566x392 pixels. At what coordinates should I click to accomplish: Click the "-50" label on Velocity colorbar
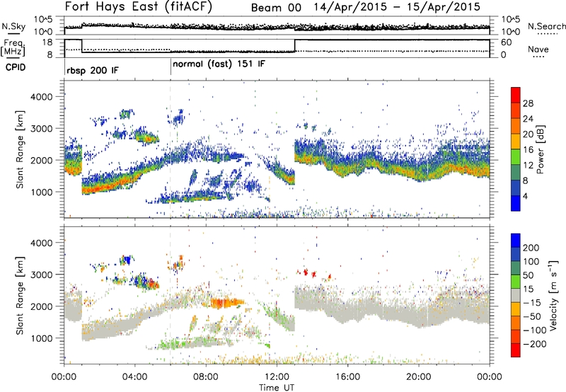click(x=532, y=316)
